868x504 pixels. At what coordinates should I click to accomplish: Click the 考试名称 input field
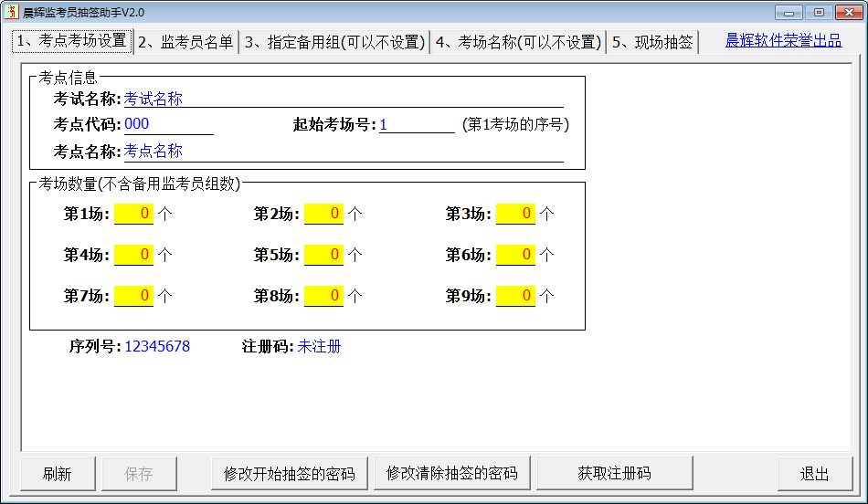coord(344,99)
